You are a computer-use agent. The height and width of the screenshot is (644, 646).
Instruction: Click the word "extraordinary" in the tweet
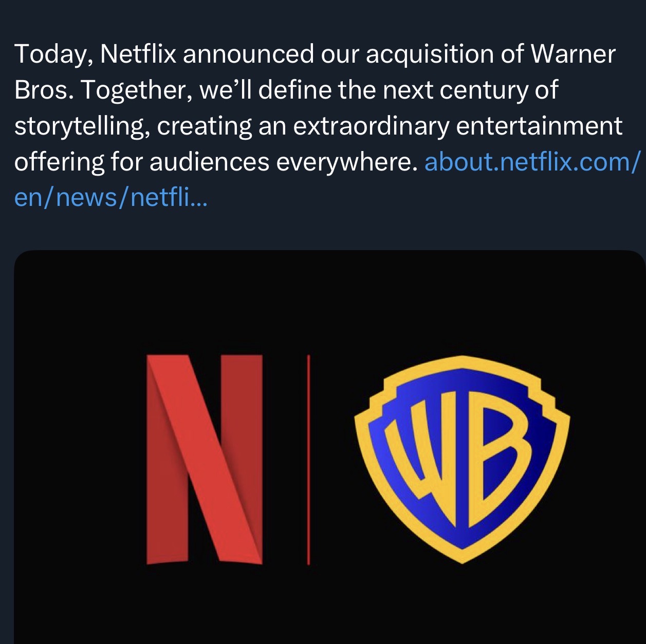(371, 126)
